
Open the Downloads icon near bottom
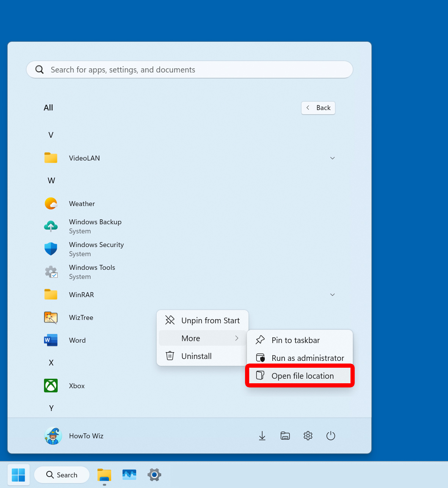point(262,436)
